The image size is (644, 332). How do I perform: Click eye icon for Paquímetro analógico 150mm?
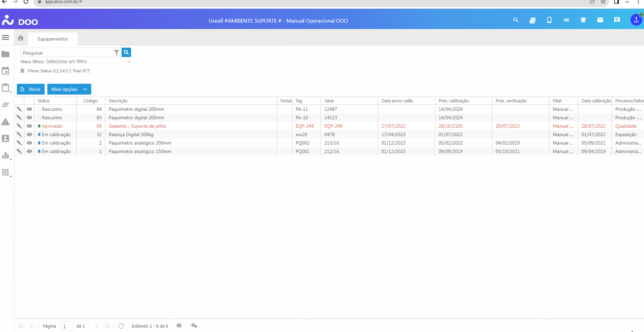[29, 151]
